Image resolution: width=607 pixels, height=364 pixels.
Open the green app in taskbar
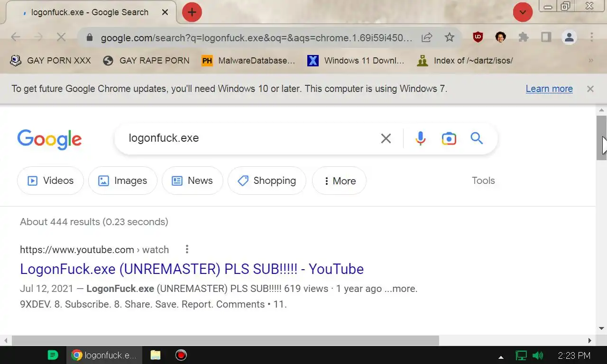53,355
